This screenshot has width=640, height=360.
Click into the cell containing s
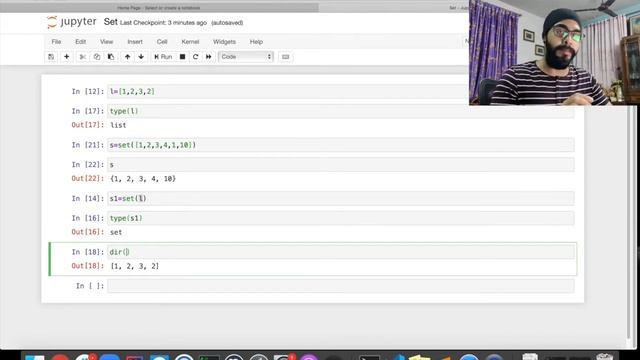point(340,164)
